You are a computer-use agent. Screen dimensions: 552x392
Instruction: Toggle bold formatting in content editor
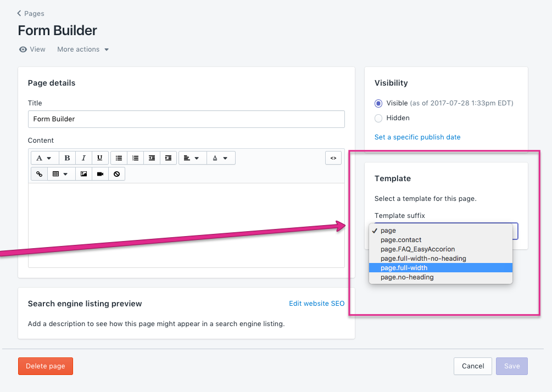[67, 158]
